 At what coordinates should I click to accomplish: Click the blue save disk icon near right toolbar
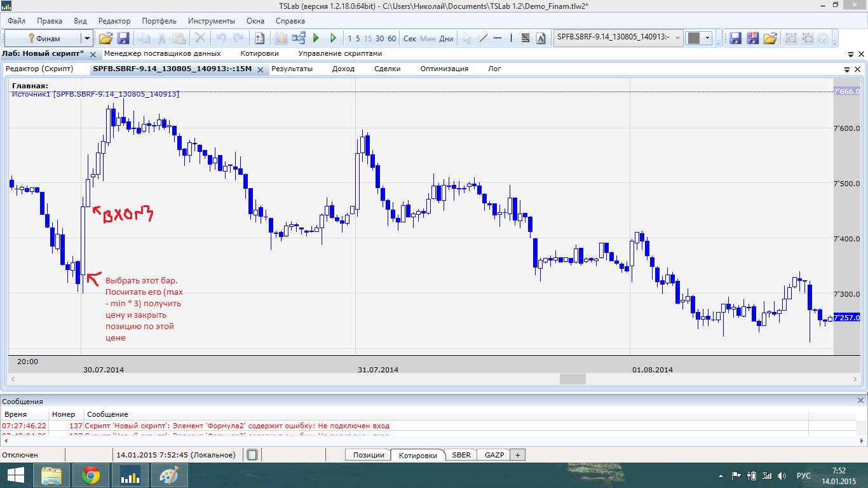(735, 38)
